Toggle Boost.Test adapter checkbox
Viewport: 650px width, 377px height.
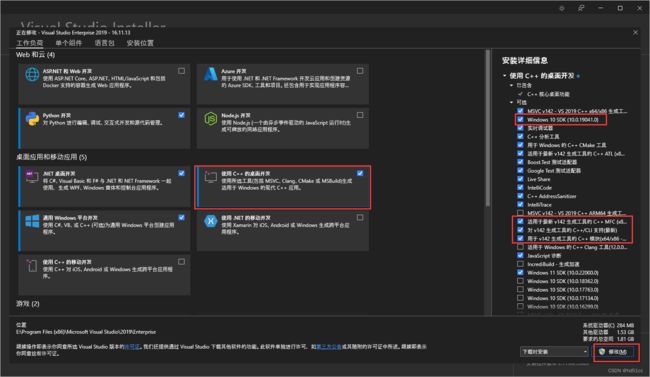520,162
